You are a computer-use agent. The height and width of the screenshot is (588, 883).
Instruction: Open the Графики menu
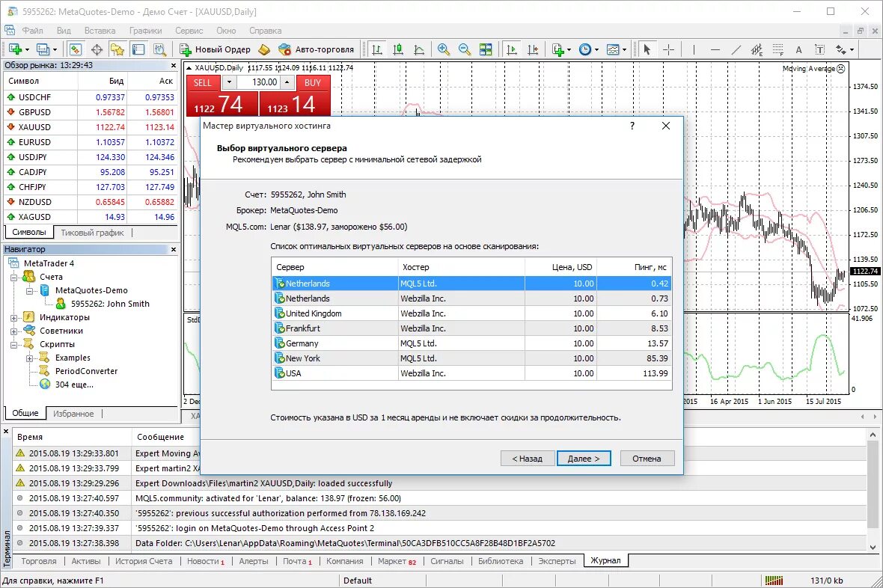click(x=145, y=31)
